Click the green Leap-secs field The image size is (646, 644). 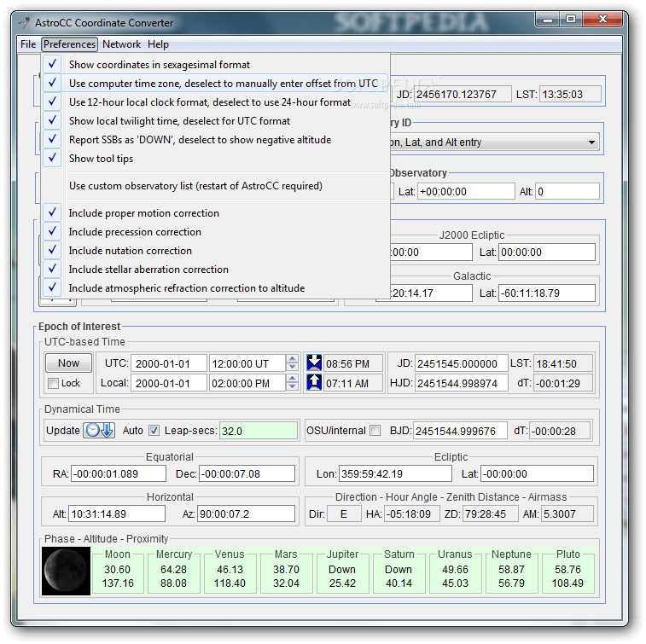coord(259,431)
